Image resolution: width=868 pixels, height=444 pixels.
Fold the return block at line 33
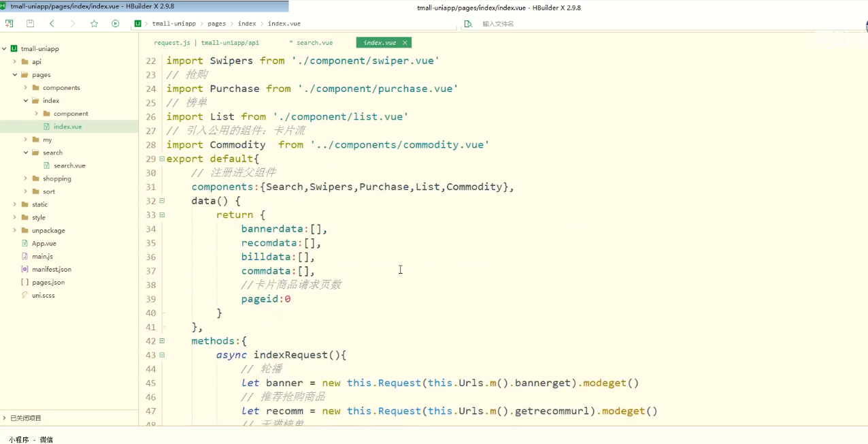(162, 215)
